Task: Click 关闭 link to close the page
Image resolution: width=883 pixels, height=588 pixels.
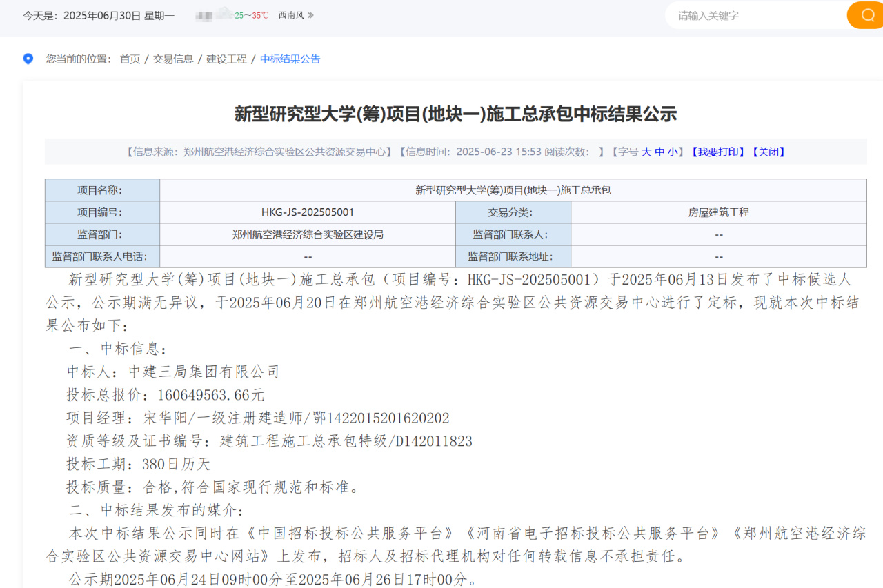Action: [768, 152]
